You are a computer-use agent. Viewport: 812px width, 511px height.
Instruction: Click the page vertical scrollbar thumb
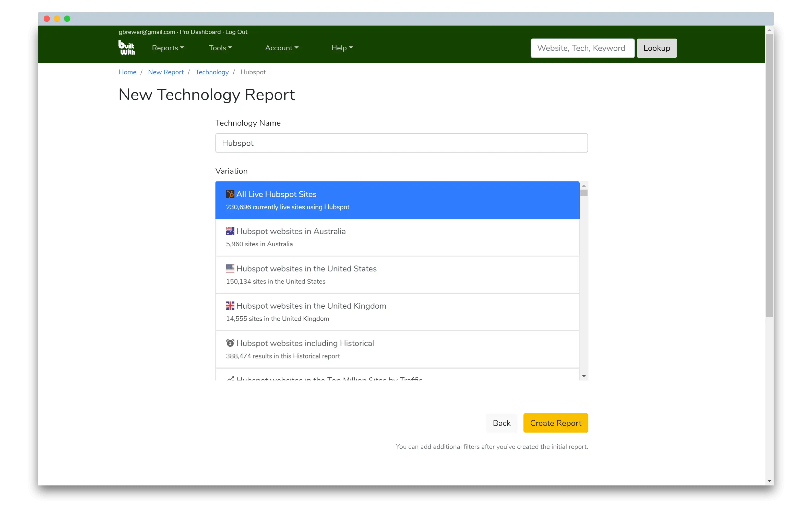(x=769, y=176)
